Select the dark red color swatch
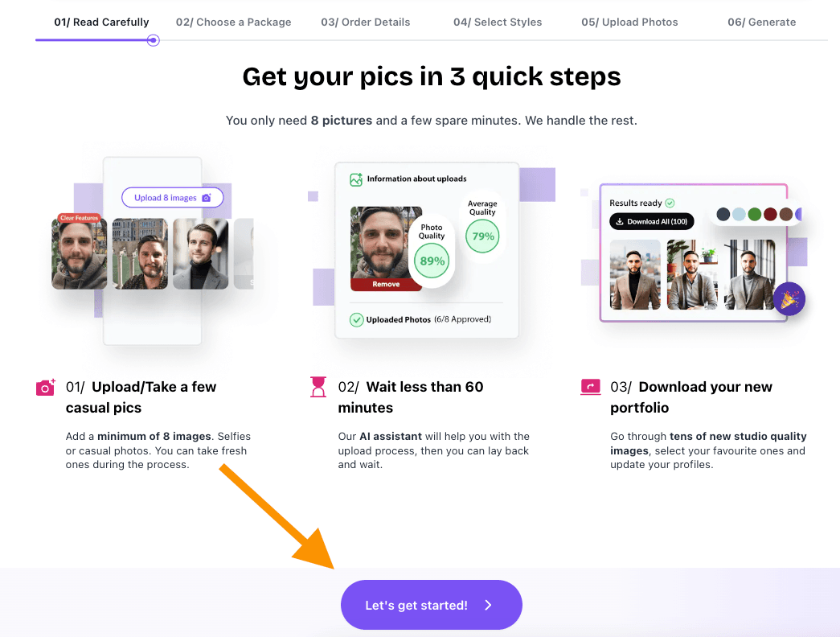Viewport: 840px width, 637px height. [770, 215]
